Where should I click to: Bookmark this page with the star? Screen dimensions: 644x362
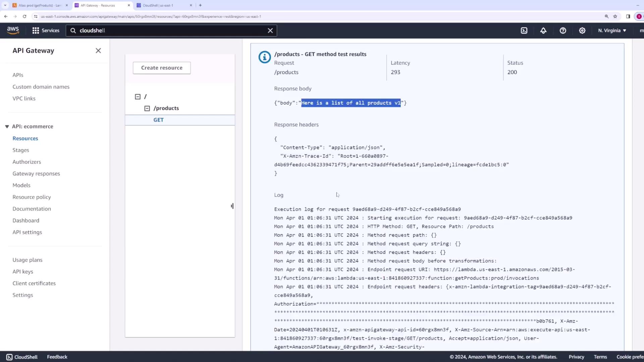(615, 16)
